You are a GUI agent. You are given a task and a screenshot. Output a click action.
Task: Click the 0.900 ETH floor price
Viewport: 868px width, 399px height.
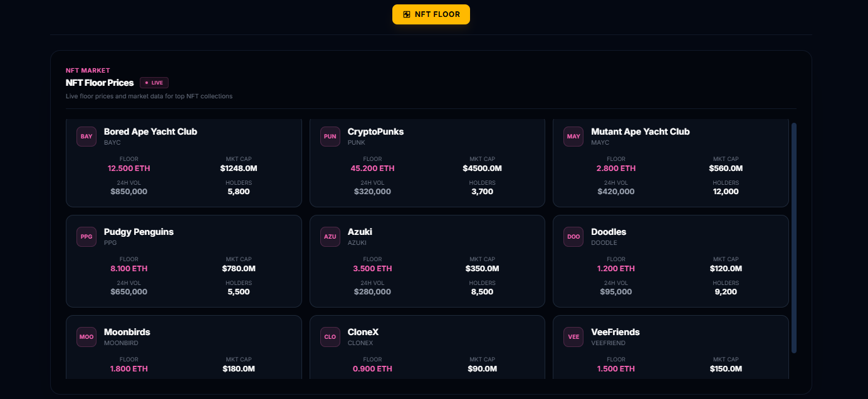coord(372,369)
